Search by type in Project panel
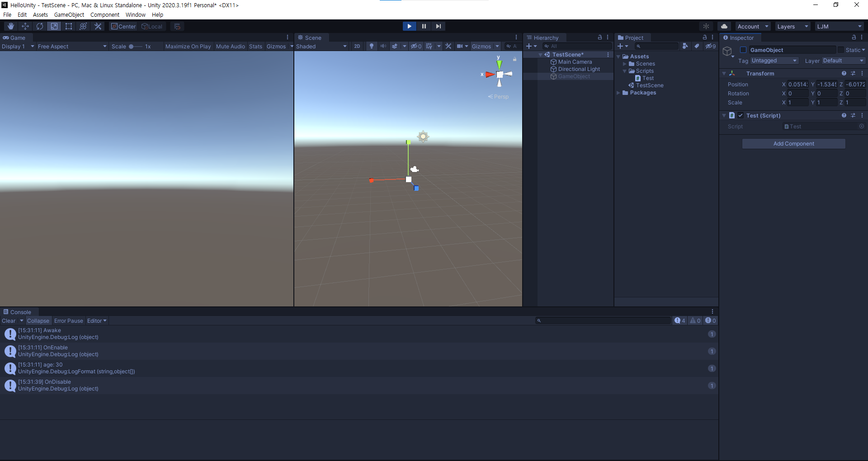 tap(685, 46)
